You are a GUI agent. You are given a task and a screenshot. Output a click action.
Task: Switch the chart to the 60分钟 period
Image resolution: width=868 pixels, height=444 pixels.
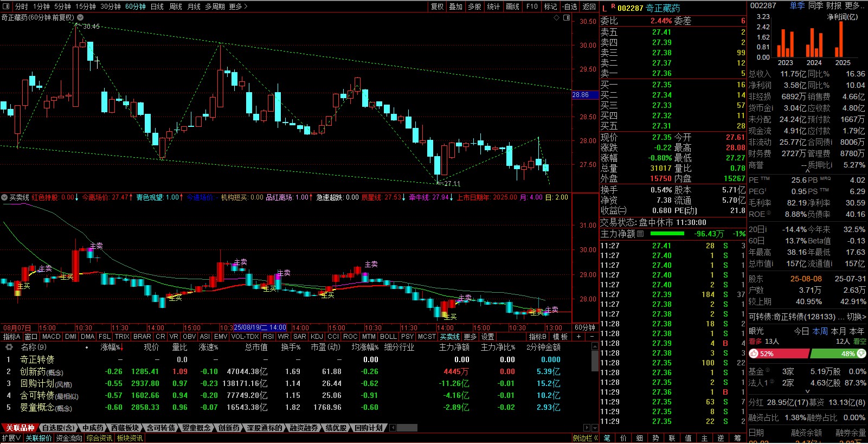[135, 7]
